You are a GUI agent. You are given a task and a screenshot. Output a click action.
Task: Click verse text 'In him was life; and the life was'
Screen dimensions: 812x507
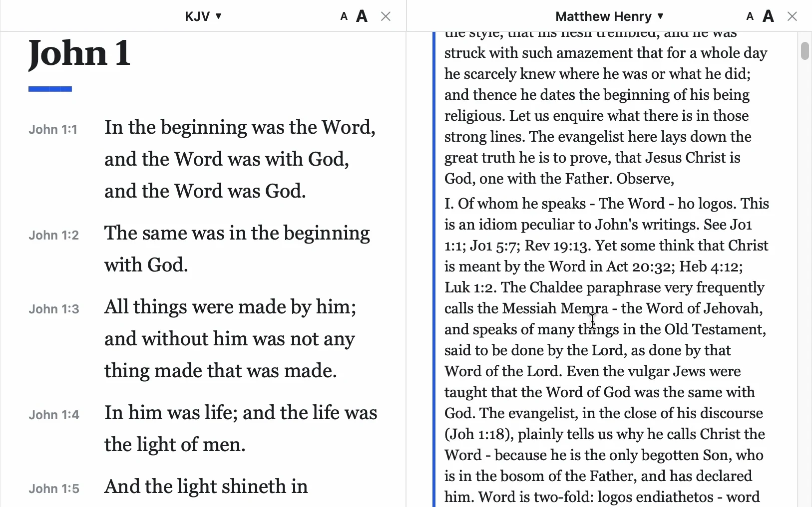[241, 413]
